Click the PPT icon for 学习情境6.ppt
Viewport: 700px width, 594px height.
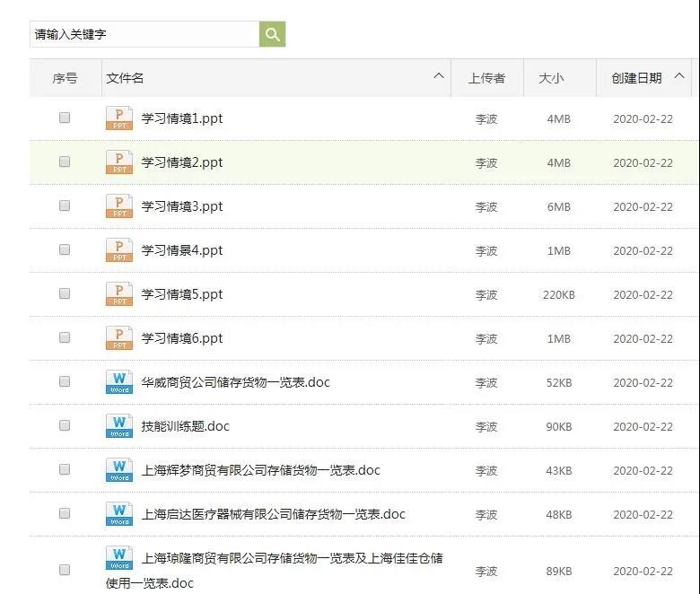coord(118,338)
